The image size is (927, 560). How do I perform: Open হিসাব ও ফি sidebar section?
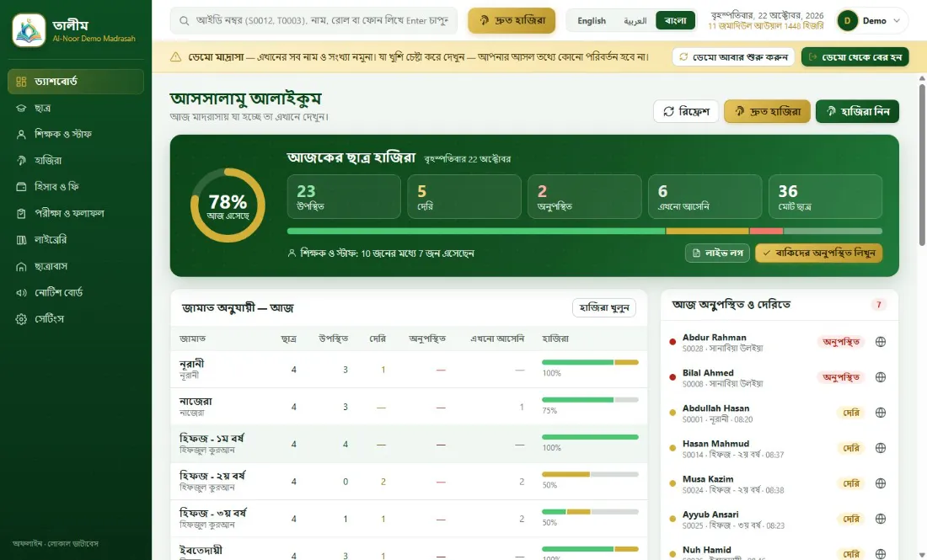coord(76,187)
